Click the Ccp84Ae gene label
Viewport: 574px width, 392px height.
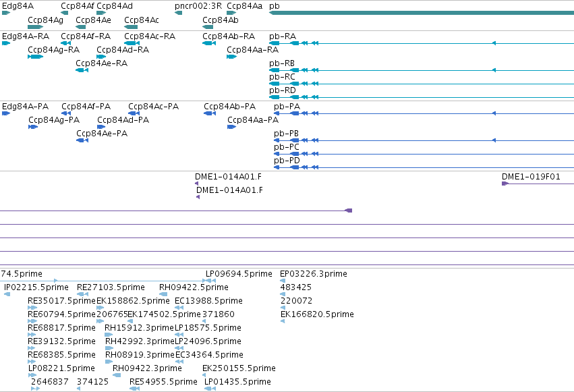click(x=93, y=20)
